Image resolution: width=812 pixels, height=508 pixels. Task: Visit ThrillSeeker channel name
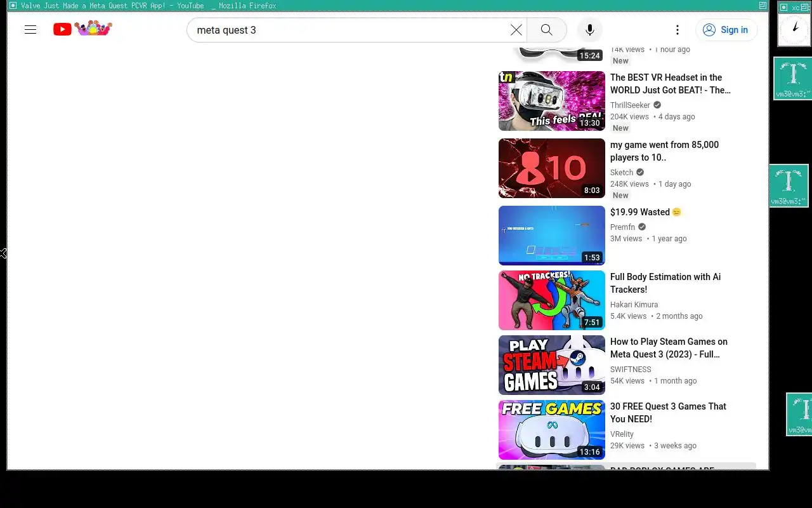point(630,105)
